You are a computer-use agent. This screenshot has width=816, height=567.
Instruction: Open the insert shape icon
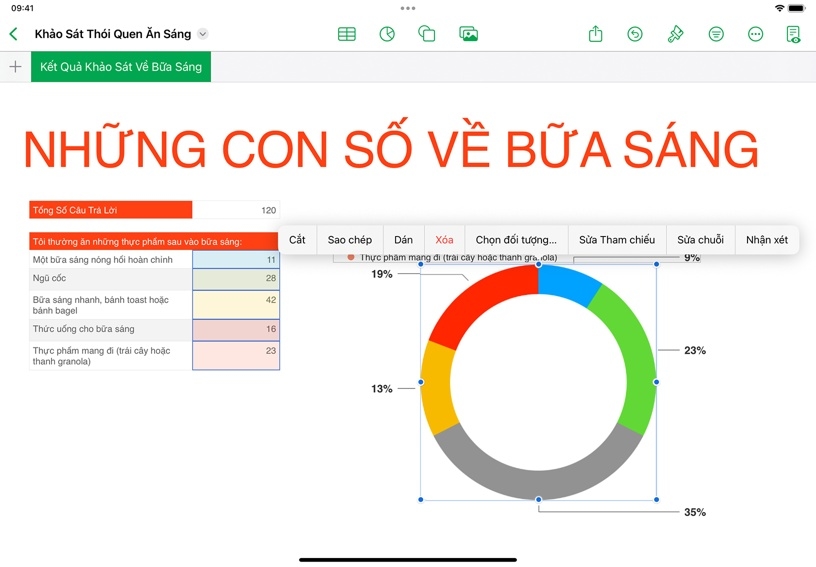click(427, 34)
